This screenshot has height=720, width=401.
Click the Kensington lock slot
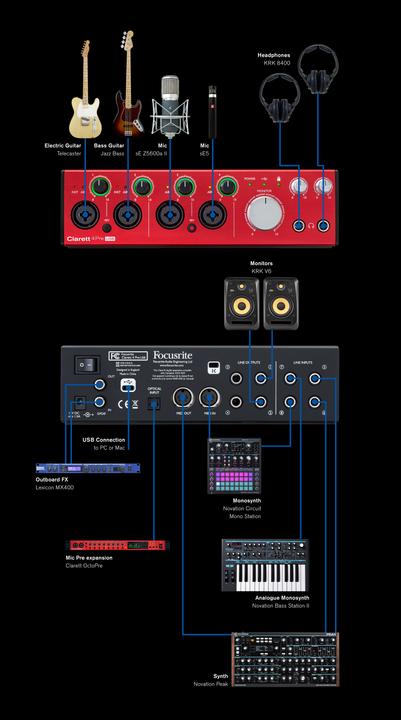(x=213, y=366)
